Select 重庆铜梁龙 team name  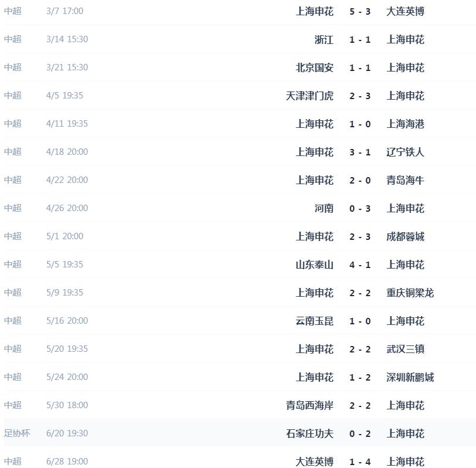pos(410,293)
